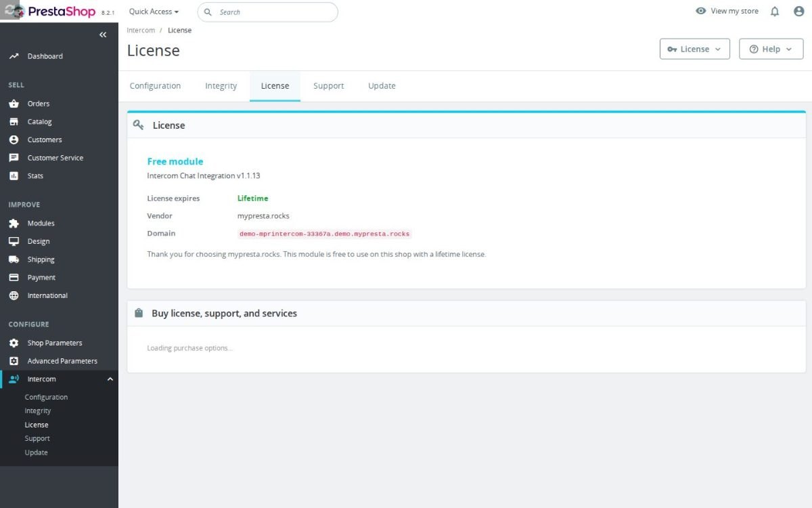Click the Catalog store icon
The image size is (812, 508).
(x=14, y=122)
